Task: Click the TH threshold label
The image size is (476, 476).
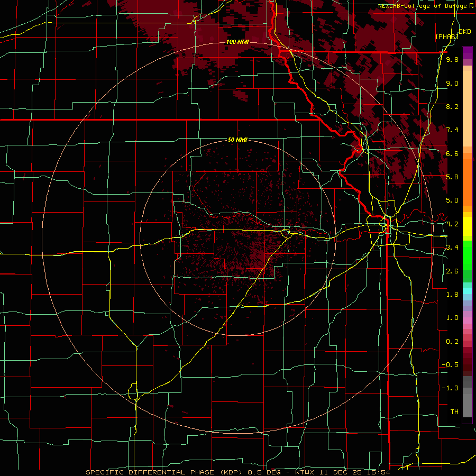Action: click(454, 411)
